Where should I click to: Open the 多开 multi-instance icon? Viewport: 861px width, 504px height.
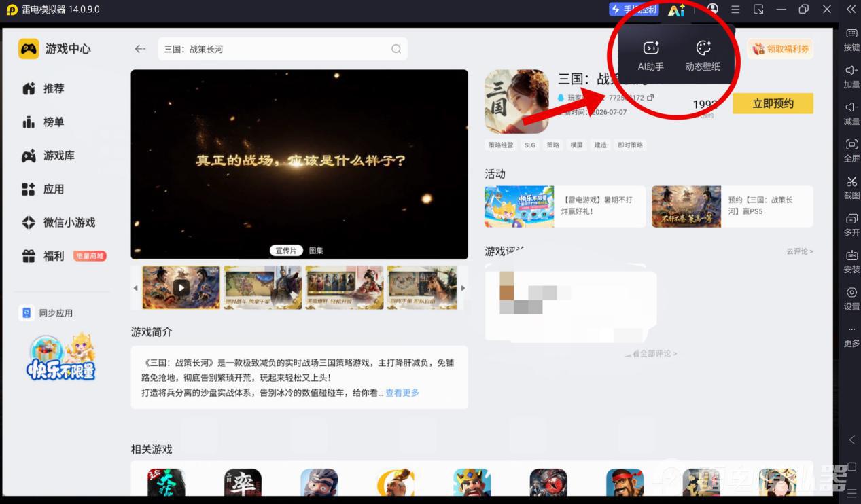[x=851, y=219]
